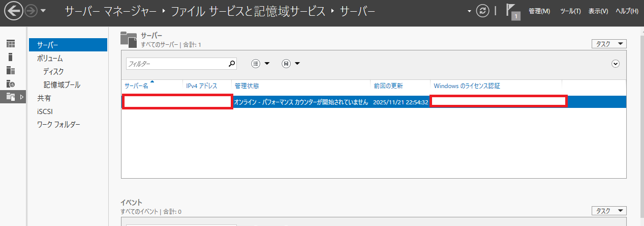Screen dimensions: 644x226
Task: Open the タスク dropdown in the イベント panel
Action: (609, 211)
